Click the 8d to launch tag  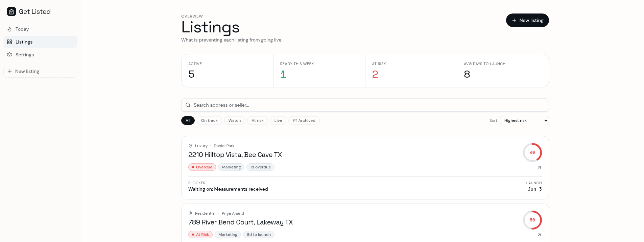259,235
